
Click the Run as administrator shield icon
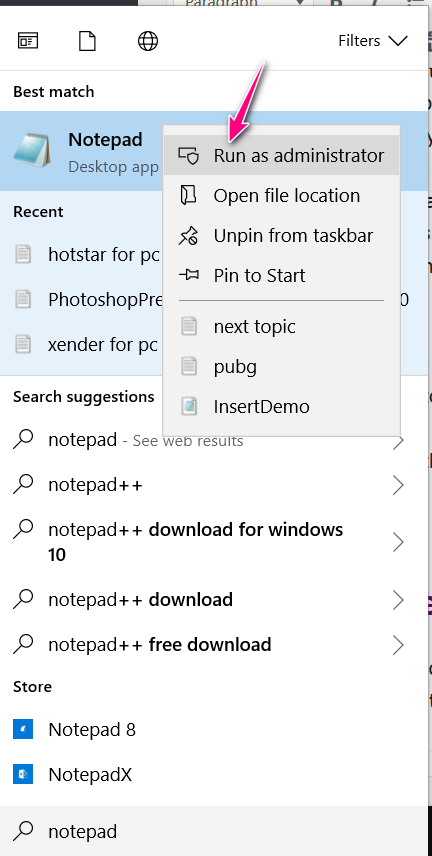(x=189, y=156)
